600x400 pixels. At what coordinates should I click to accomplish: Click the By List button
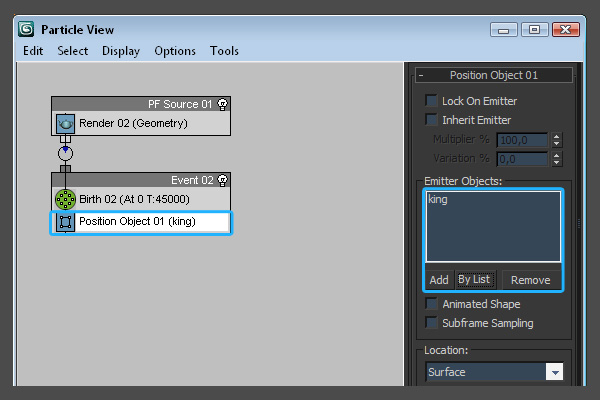[x=474, y=280]
